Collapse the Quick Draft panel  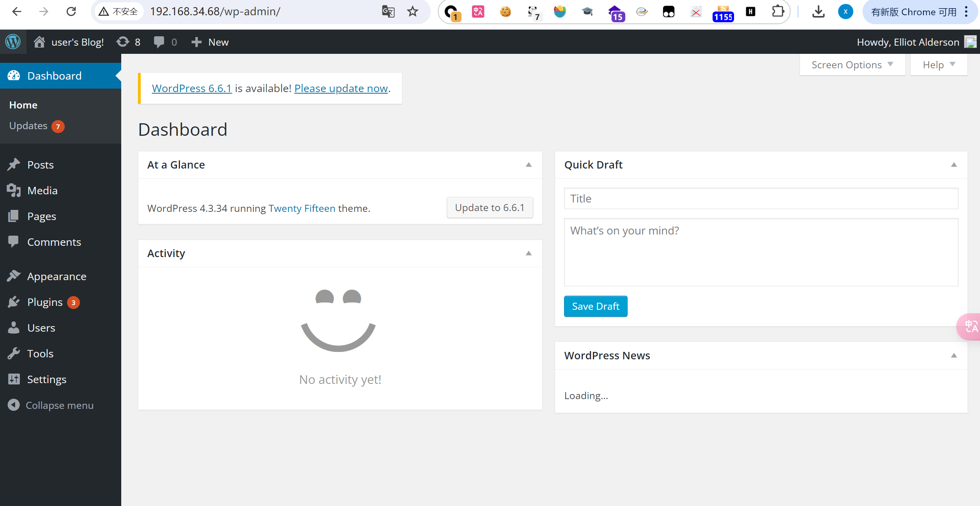coord(954,165)
